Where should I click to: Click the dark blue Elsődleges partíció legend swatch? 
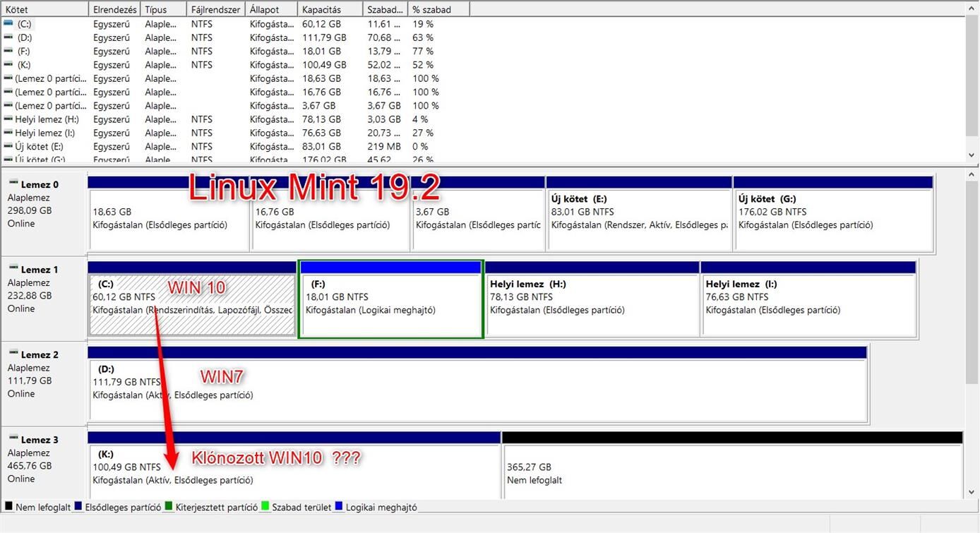(78, 507)
